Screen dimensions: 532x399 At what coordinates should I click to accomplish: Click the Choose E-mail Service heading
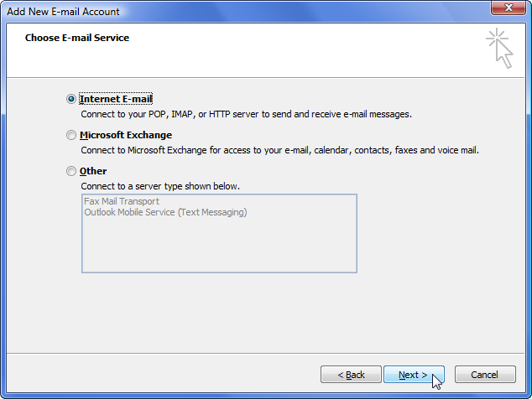77,38
